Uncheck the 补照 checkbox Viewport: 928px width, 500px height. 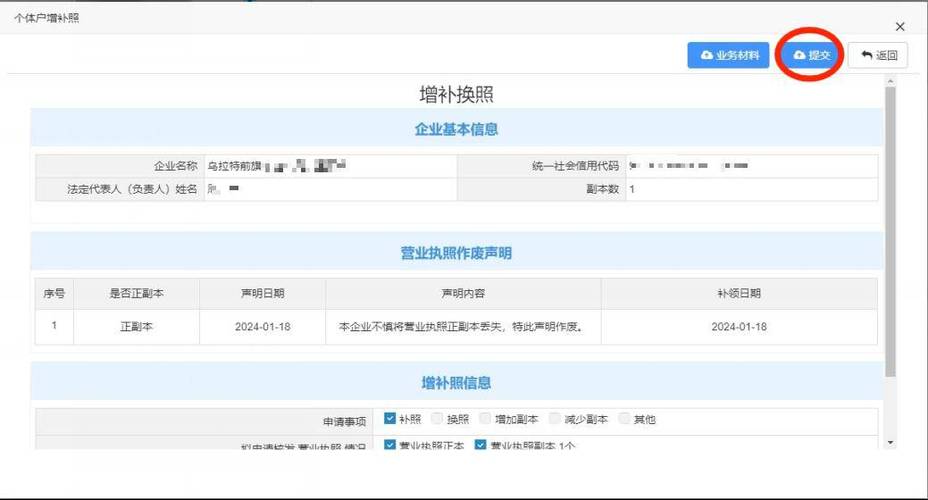[390, 419]
